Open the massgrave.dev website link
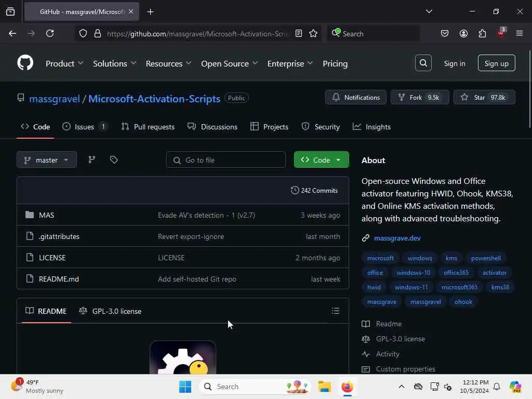This screenshot has width=532, height=399. (397, 238)
